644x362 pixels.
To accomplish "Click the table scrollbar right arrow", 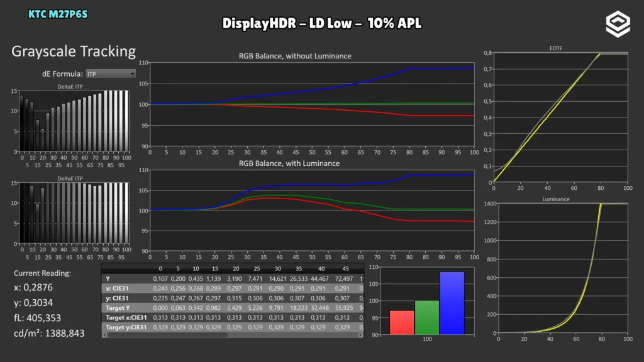I will tap(360, 335).
